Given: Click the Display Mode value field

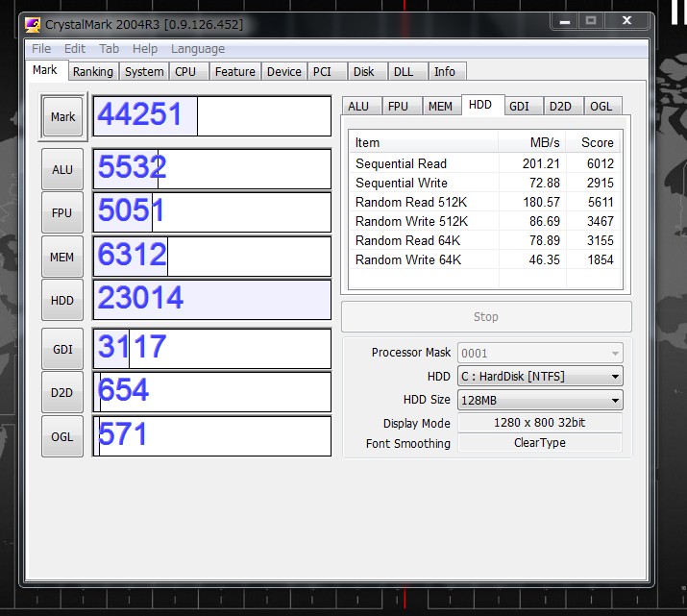Looking at the screenshot, I should (x=540, y=423).
